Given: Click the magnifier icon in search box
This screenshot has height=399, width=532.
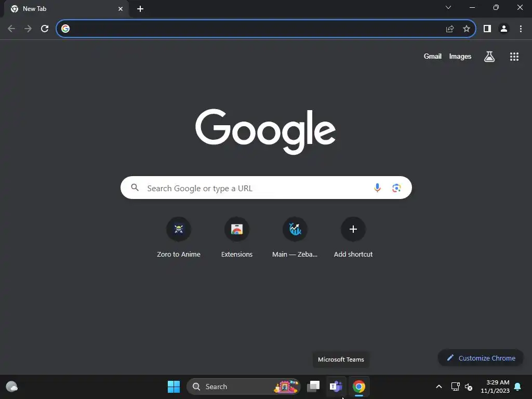Looking at the screenshot, I should (135, 187).
